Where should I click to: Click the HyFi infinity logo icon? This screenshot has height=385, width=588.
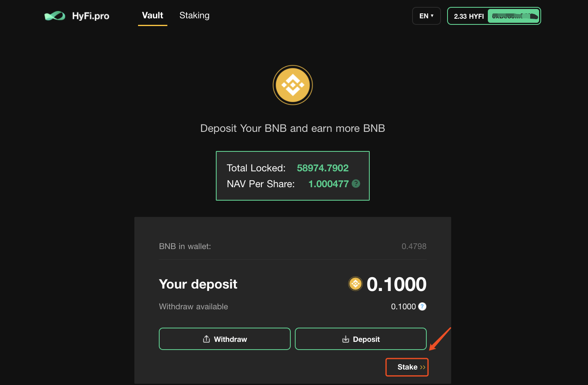click(55, 16)
